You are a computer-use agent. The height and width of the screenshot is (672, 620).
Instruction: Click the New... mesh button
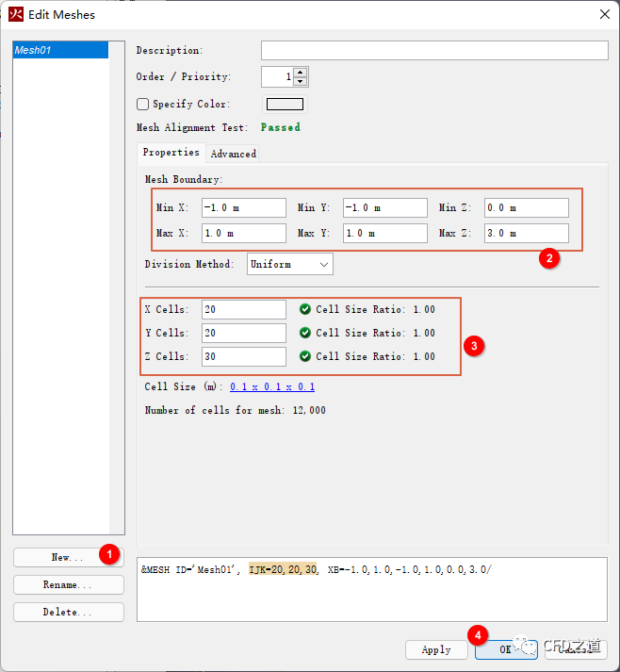click(x=68, y=557)
